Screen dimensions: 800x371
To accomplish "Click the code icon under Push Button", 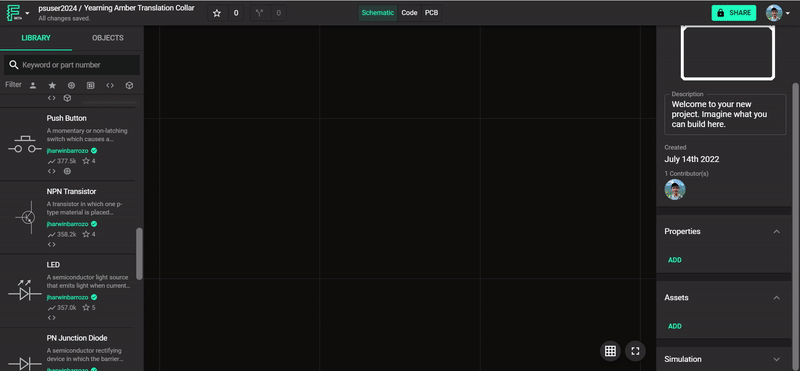I will tap(52, 171).
